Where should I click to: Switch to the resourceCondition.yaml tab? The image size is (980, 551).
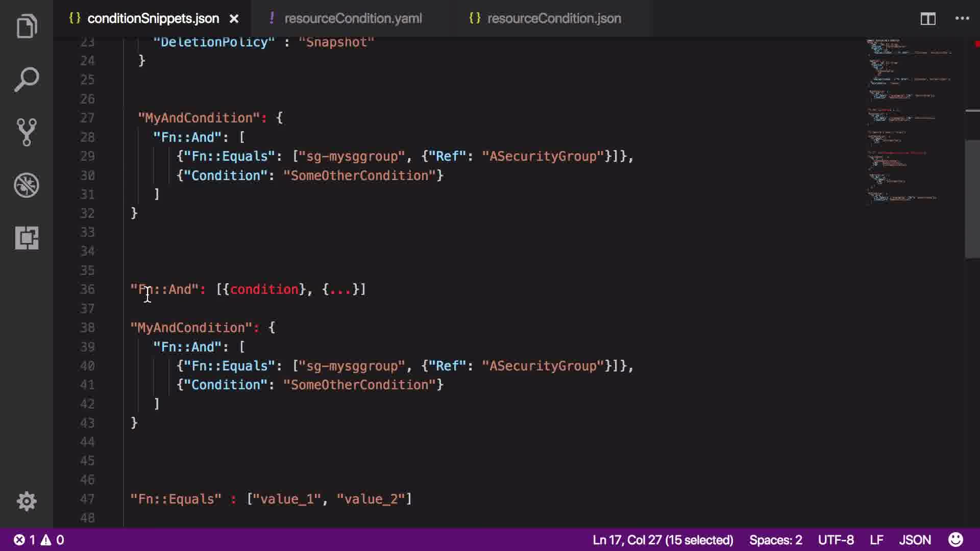[353, 19]
